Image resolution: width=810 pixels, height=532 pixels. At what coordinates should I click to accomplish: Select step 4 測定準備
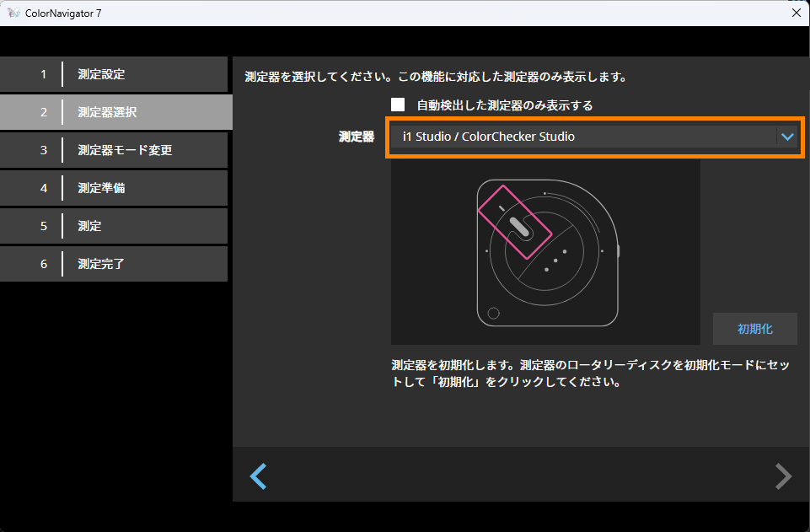point(114,188)
